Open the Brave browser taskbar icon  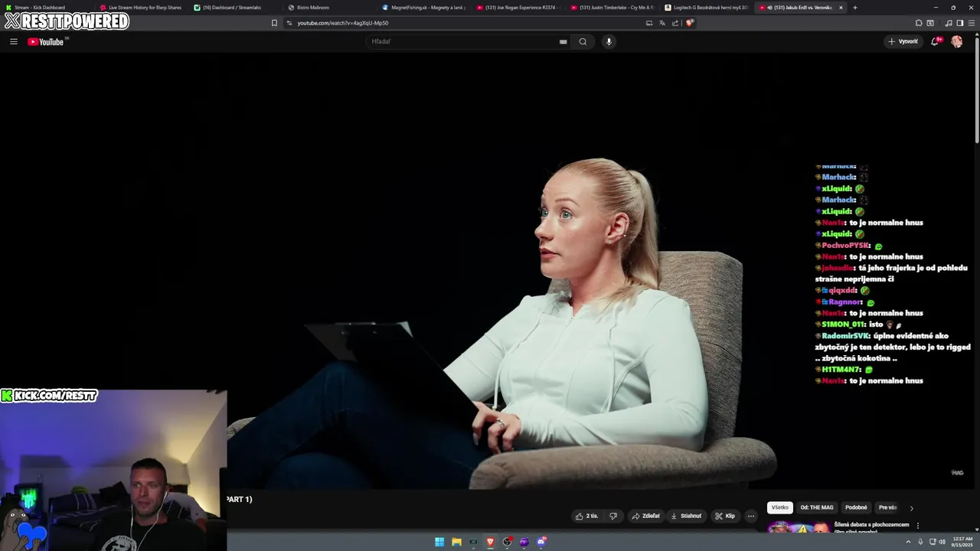pyautogui.click(x=491, y=542)
